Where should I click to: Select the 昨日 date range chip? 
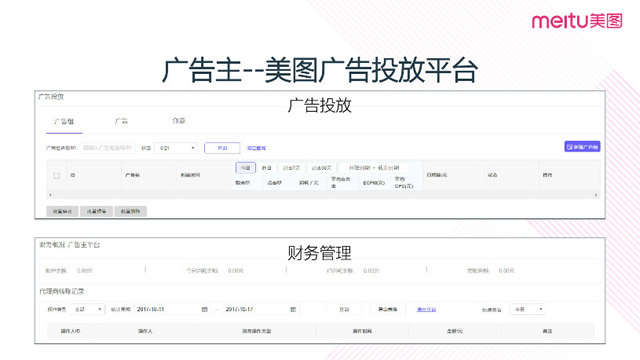pyautogui.click(x=267, y=168)
